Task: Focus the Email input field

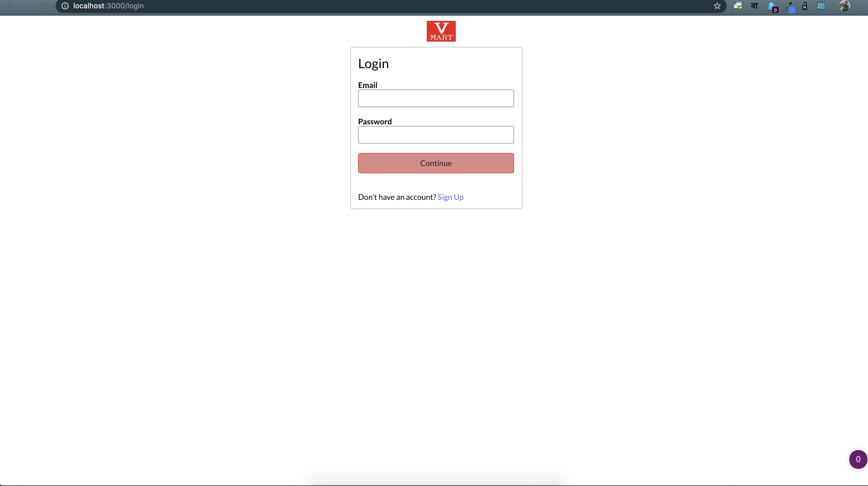Action: (x=436, y=99)
